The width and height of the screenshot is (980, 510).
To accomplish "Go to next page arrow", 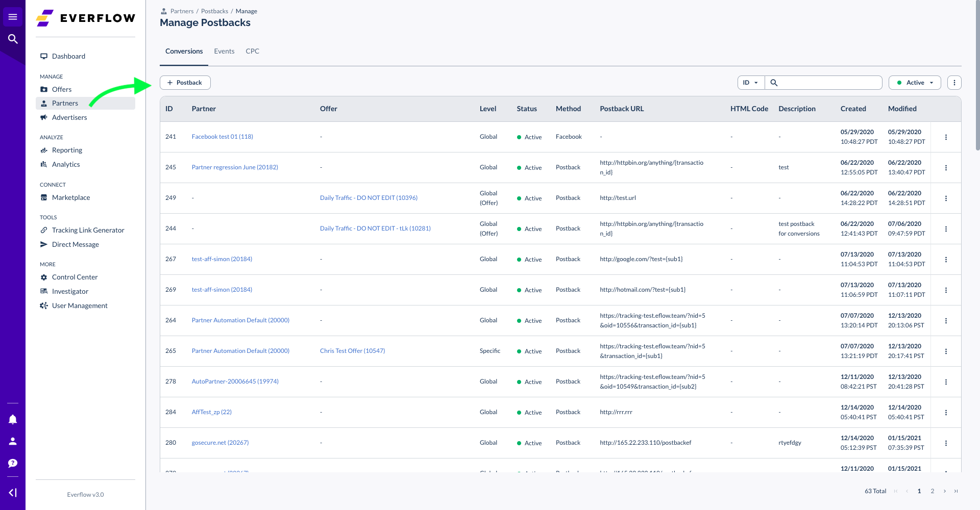I will pyautogui.click(x=945, y=491).
